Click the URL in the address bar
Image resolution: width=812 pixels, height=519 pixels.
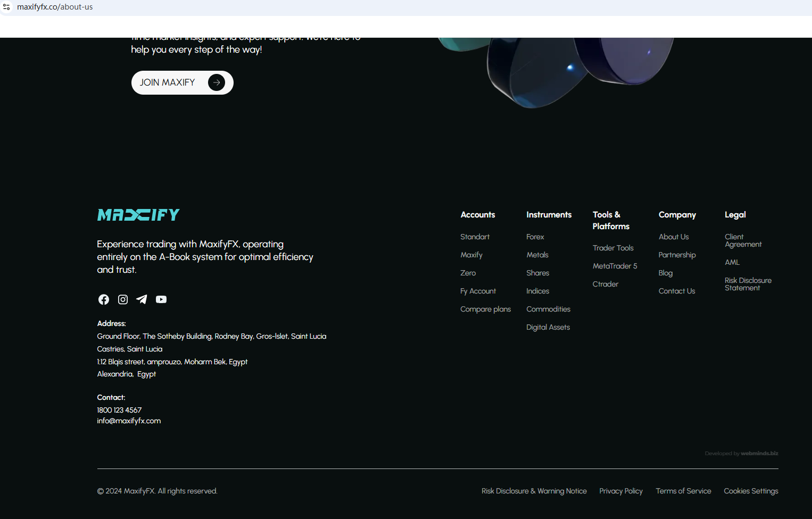coord(55,7)
